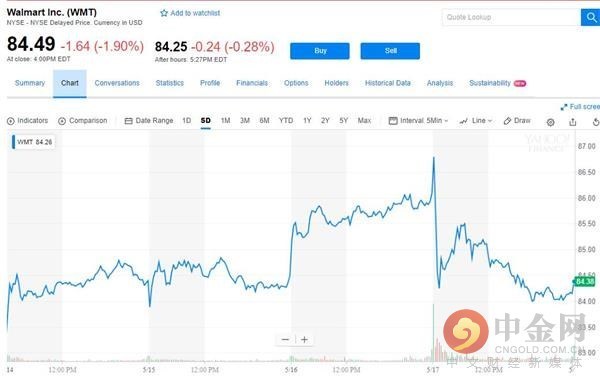Open Indicators plus icon
The height and width of the screenshot is (381, 600).
tap(11, 121)
